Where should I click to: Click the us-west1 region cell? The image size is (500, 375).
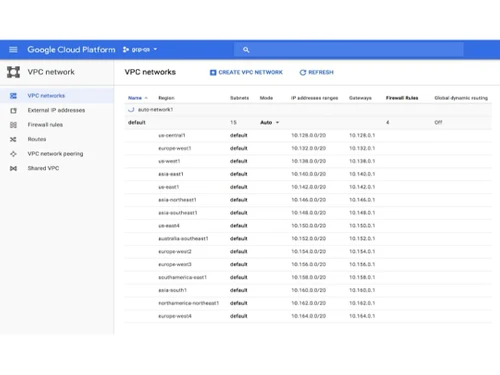pos(169,161)
